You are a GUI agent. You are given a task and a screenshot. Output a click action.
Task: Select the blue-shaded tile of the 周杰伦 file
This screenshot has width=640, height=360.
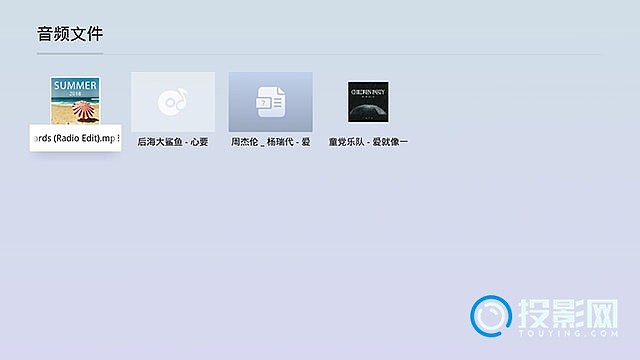271,102
